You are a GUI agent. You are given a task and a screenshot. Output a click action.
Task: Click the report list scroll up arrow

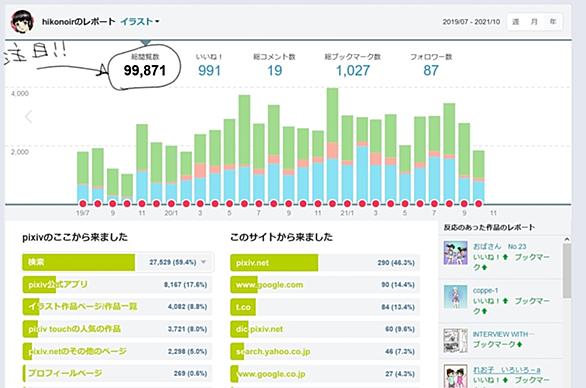[567, 239]
